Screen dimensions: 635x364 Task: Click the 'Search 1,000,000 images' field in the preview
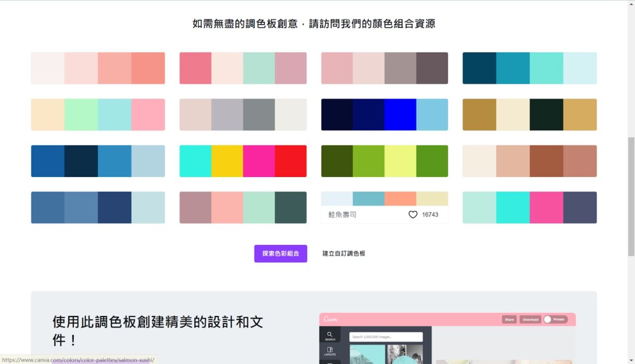pyautogui.click(x=386, y=337)
